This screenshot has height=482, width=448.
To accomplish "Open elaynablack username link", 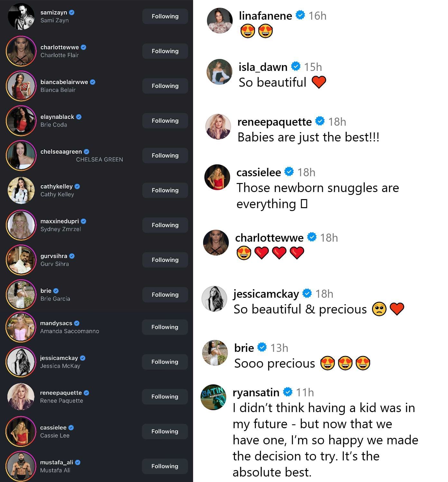I will click(x=57, y=117).
